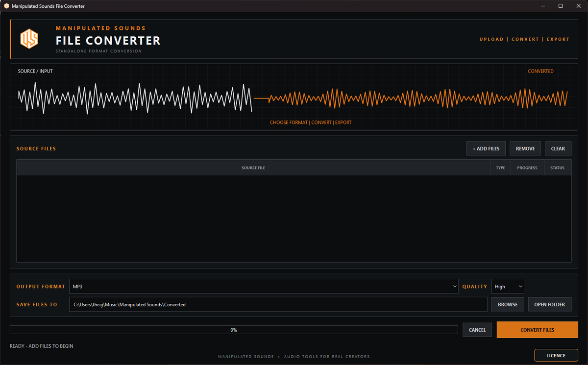Click inside the empty source files list
The image size is (588, 365).
(294, 219)
